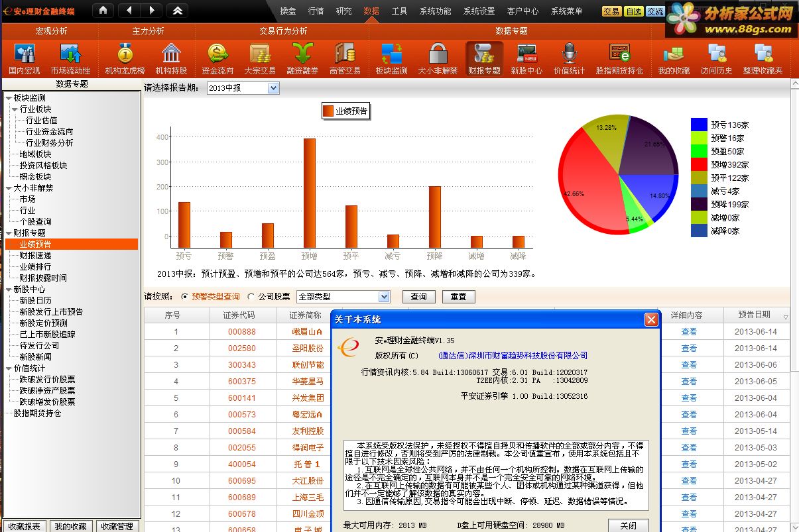This screenshot has height=532, width=799.
Task: Collapse the 行业板块 tree node
Action: point(15,109)
